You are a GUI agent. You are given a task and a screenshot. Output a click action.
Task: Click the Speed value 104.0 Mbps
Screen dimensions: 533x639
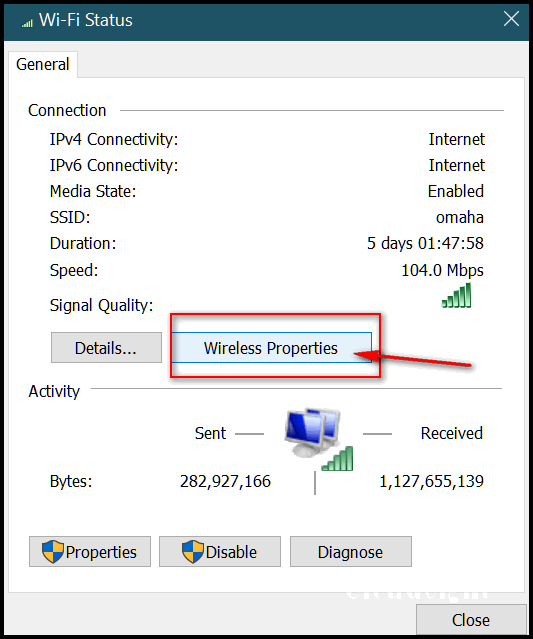coord(443,271)
